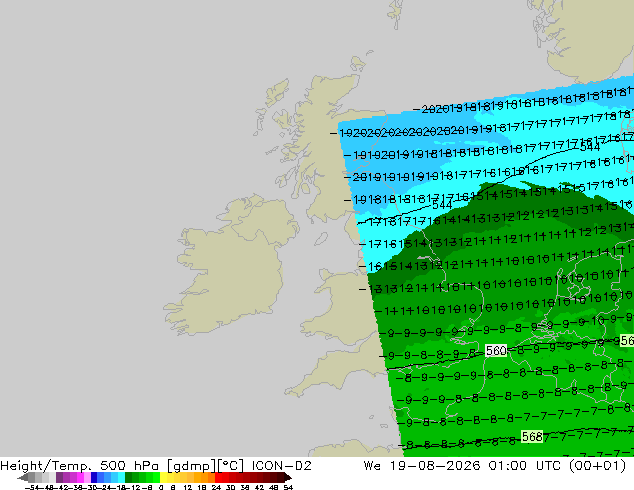634x490 pixels.
Task: Select the ICON-D2 model name text
Action: coord(281,466)
